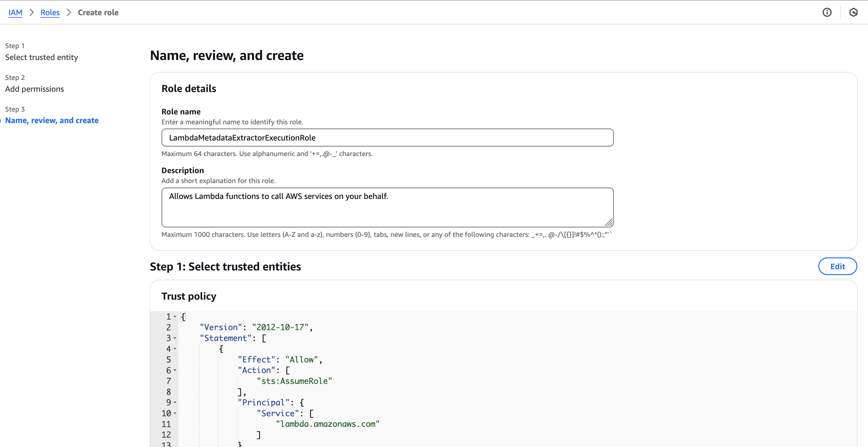Go to the Roles breadcrumb link
Screen dimensions: 868x447
(x=50, y=12)
